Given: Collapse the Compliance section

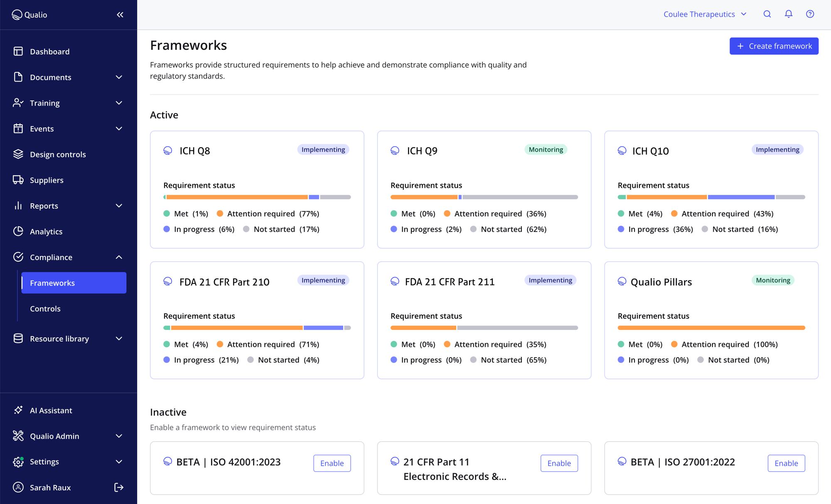Looking at the screenshot, I should (x=119, y=257).
